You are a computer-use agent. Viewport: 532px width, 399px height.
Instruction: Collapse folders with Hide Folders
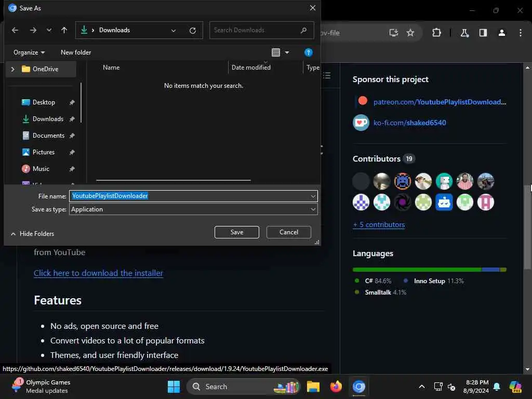33,234
